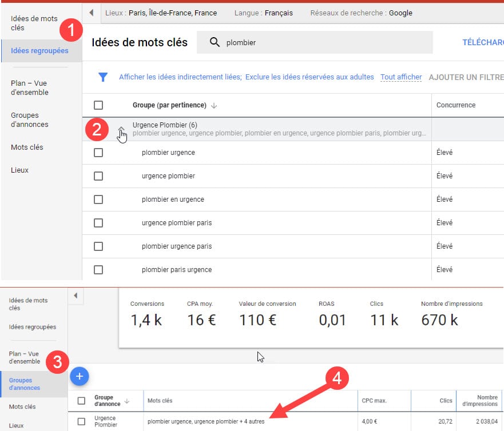Open Groupes d'annonces in lower sidebar
Viewport: 504px width, 431px height.
pyautogui.click(x=25, y=384)
